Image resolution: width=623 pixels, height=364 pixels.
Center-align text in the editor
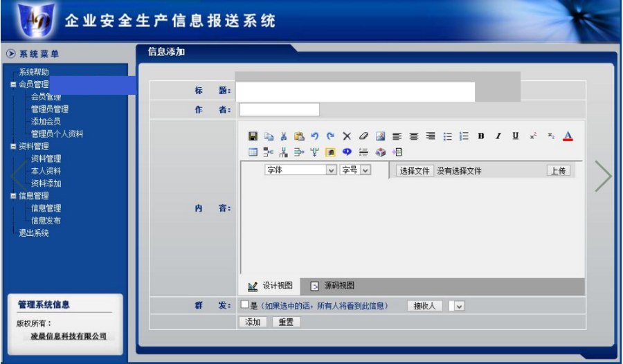click(414, 136)
